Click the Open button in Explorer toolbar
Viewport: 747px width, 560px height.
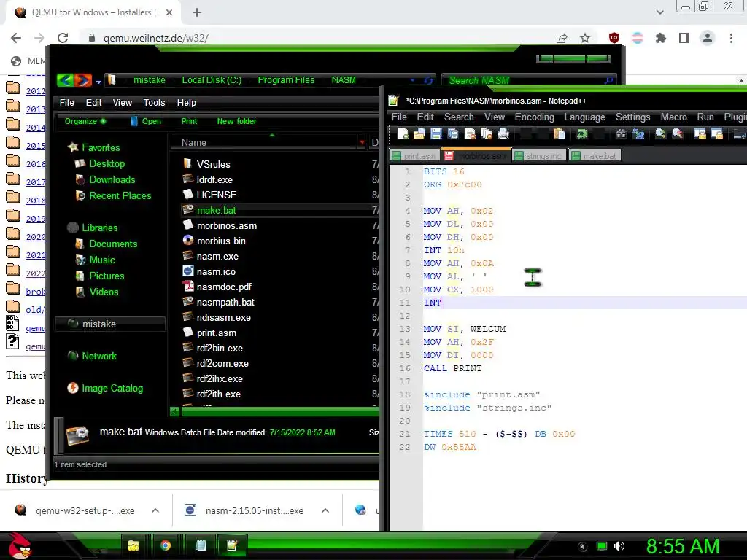[146, 121]
